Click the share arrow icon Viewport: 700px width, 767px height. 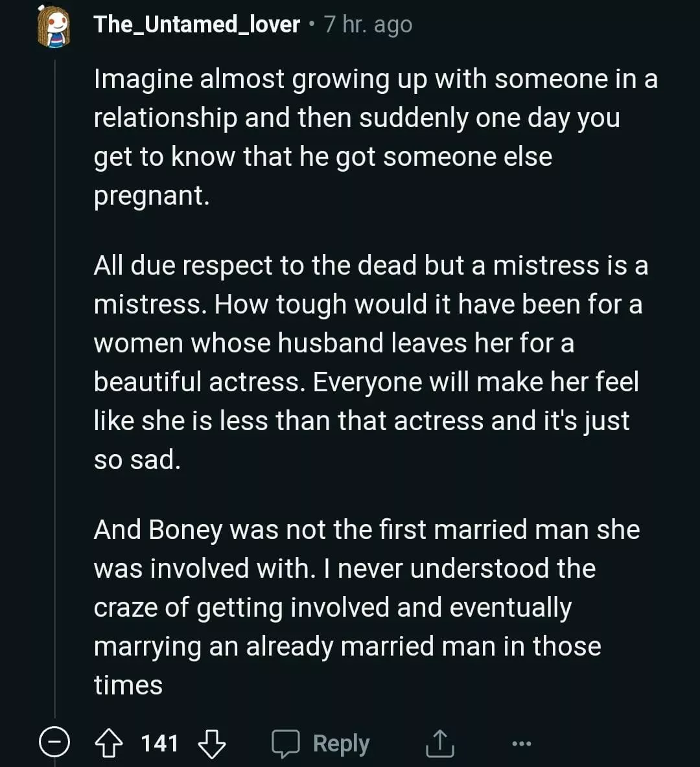coord(439,743)
